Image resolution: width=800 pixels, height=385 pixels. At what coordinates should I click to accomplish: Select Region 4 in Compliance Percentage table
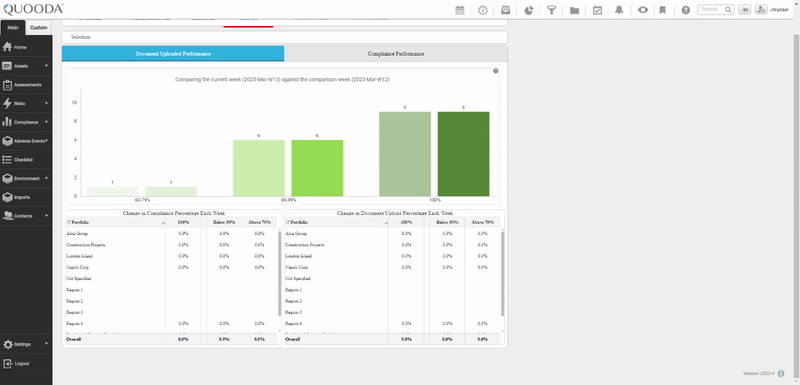click(x=171, y=323)
